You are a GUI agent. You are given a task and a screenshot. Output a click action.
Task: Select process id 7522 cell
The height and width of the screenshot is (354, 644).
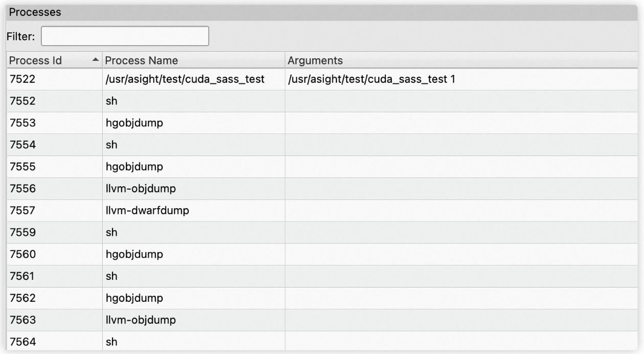pyautogui.click(x=54, y=79)
